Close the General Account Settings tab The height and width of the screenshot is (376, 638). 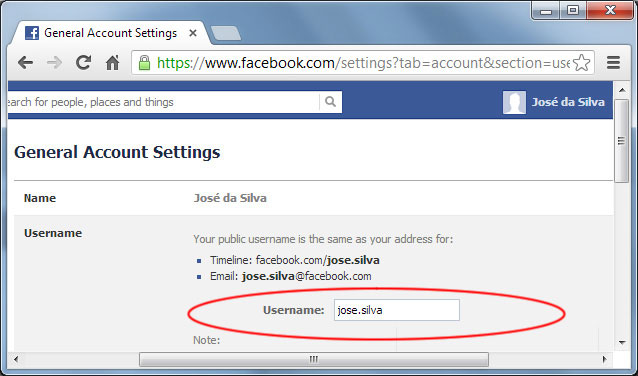coord(193,33)
